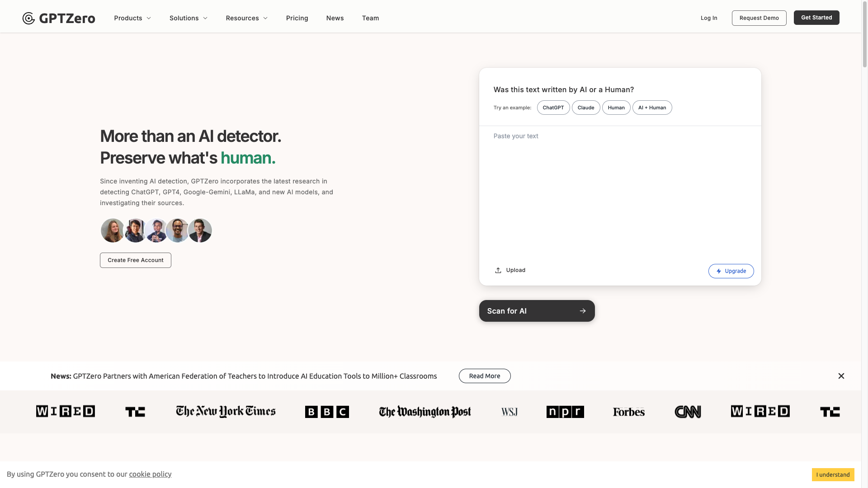Click the BBC logo
Image resolution: width=868 pixels, height=488 pixels.
tap(327, 412)
